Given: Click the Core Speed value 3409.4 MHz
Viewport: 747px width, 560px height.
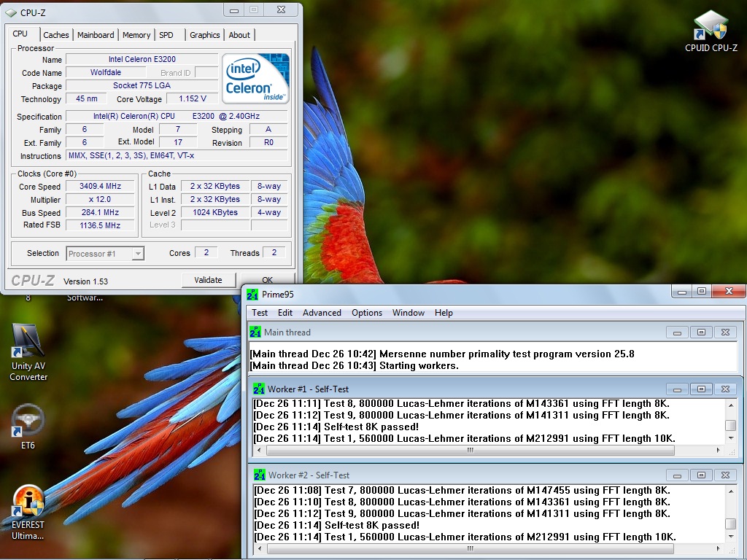Looking at the screenshot, I should 100,186.
